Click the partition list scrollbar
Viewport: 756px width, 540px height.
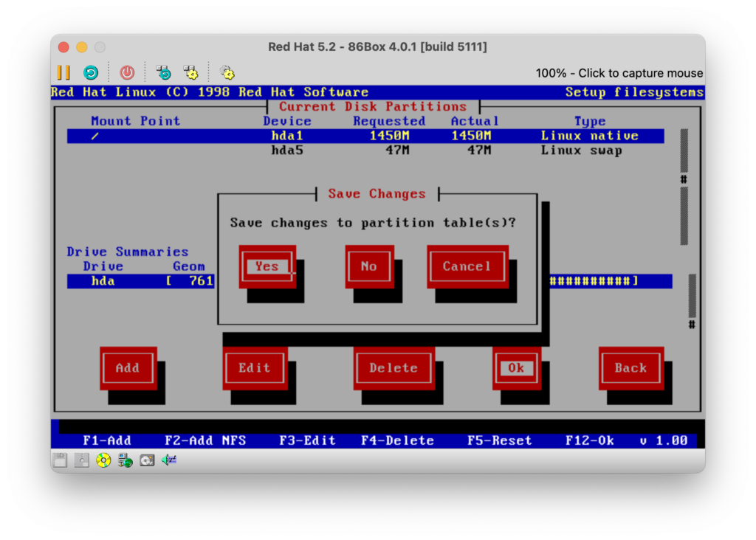click(684, 187)
